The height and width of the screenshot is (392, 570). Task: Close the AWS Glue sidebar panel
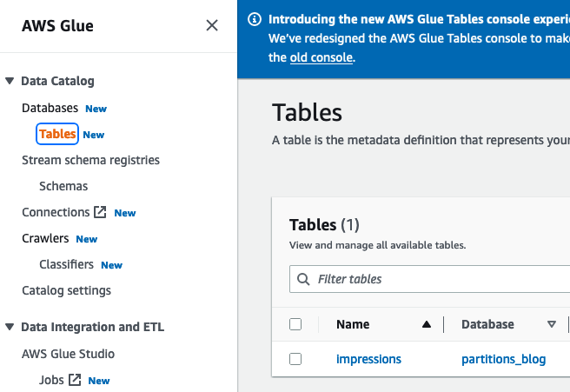212,26
